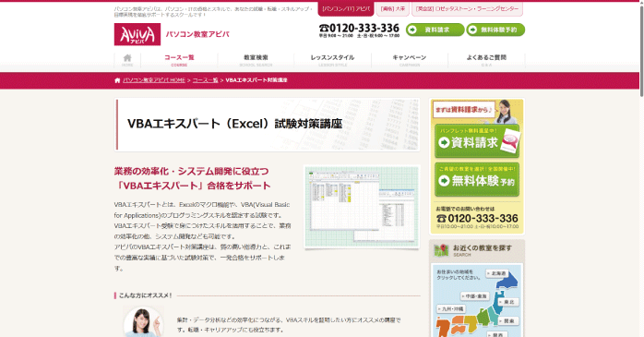Click the Excel spreadsheet screenshot thumbnail

point(362,207)
